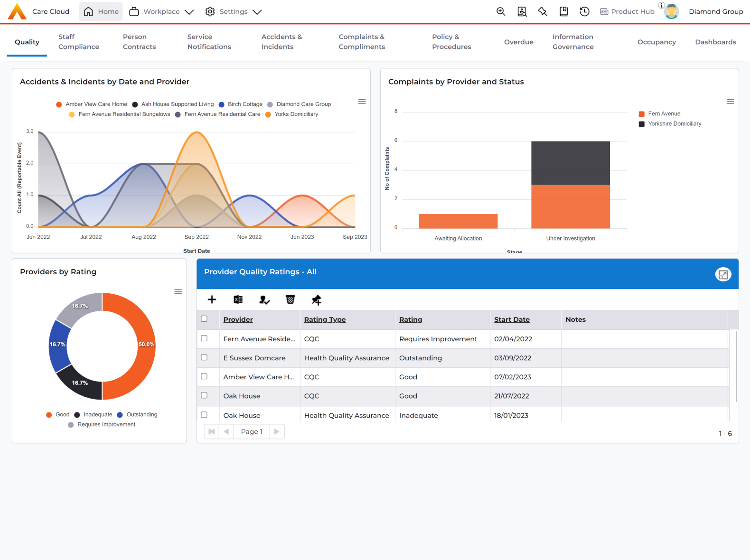The height and width of the screenshot is (560, 750).
Task: Switch to the Staff Compliance tab
Action: click(79, 42)
